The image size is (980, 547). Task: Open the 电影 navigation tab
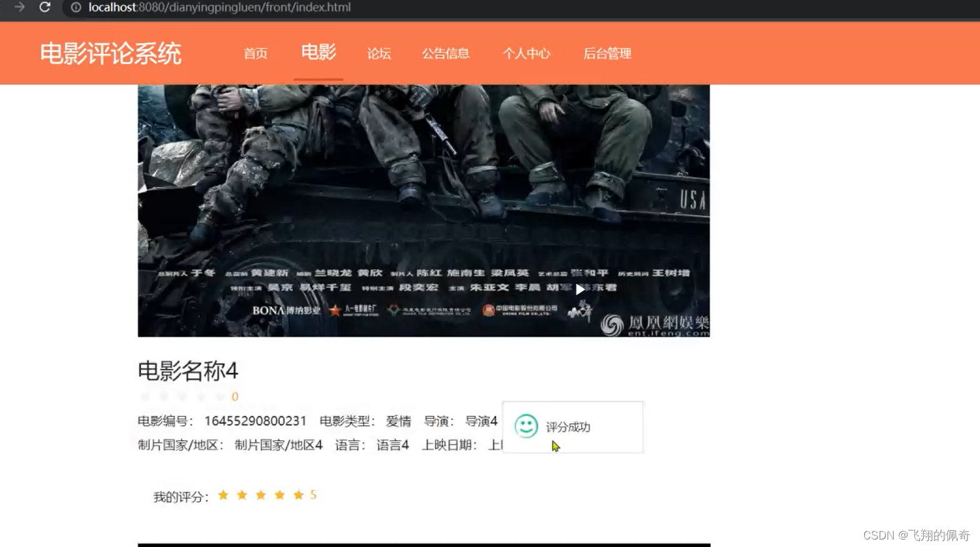tap(319, 52)
